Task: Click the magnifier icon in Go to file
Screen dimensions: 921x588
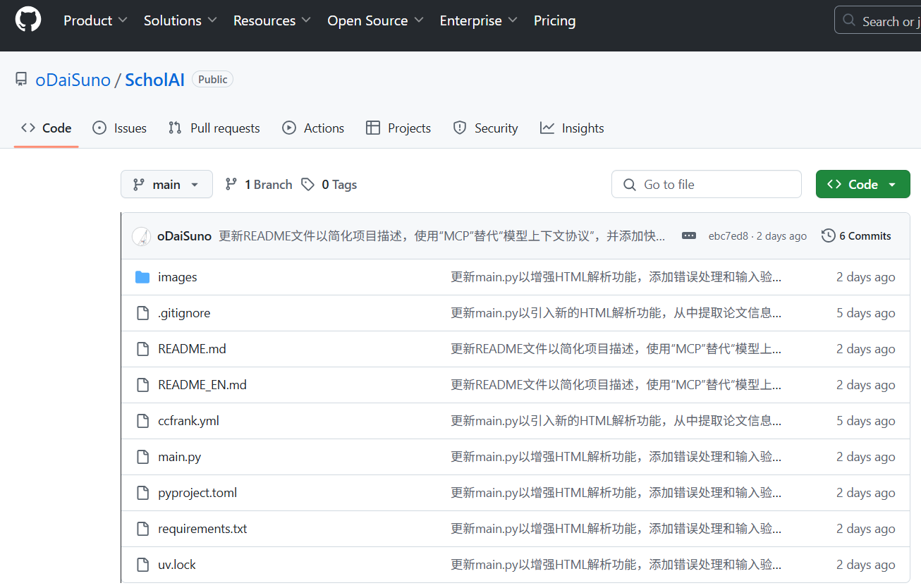Action: point(630,185)
